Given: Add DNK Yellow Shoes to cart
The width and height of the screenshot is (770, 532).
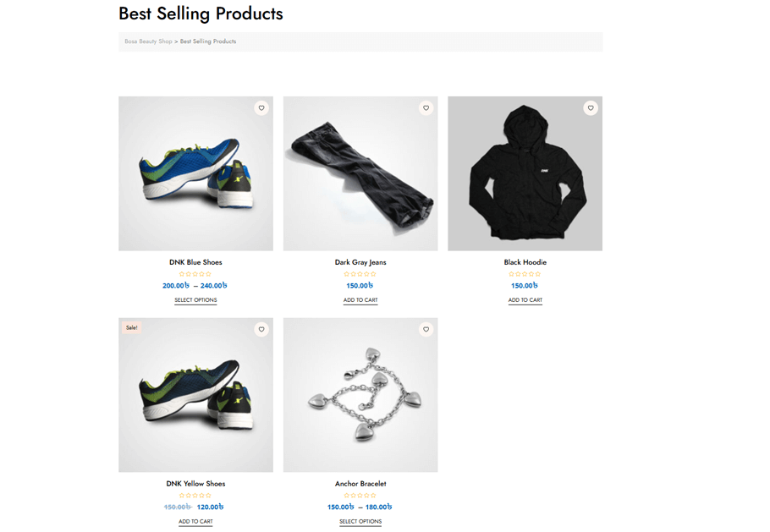Looking at the screenshot, I should 195,522.
